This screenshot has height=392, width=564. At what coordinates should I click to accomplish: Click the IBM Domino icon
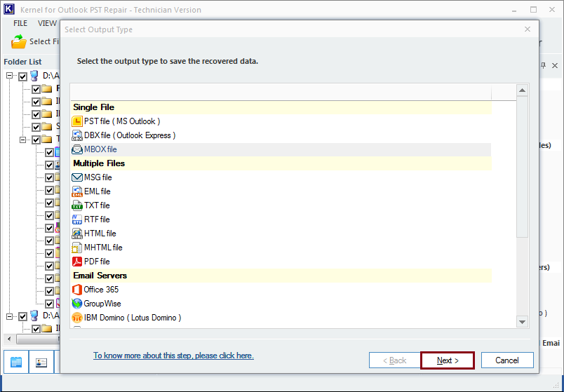click(77, 318)
